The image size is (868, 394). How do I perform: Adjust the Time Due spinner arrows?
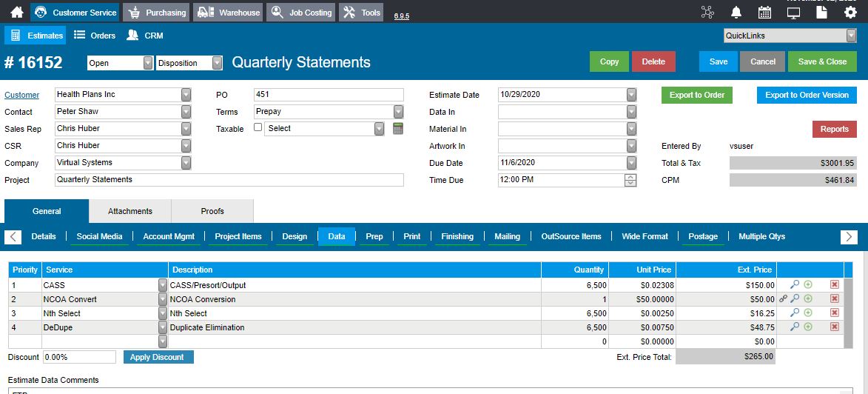click(x=630, y=180)
